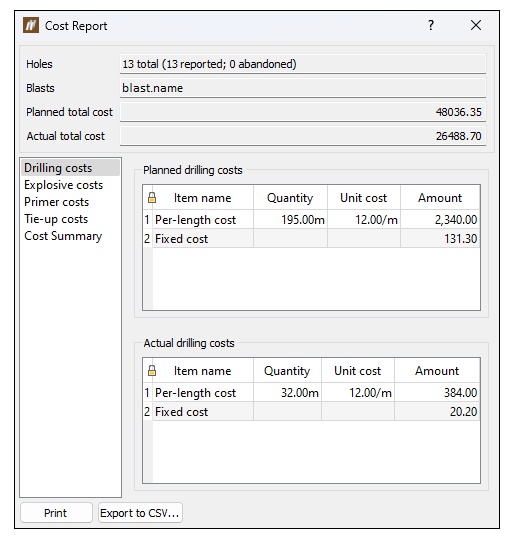
Task: Click the Holes total field
Action: pyautogui.click(x=303, y=64)
